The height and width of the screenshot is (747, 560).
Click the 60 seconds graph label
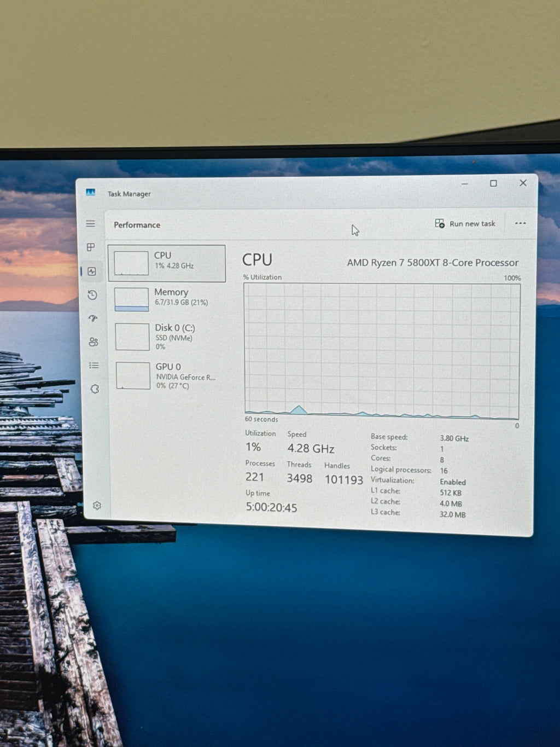[261, 419]
